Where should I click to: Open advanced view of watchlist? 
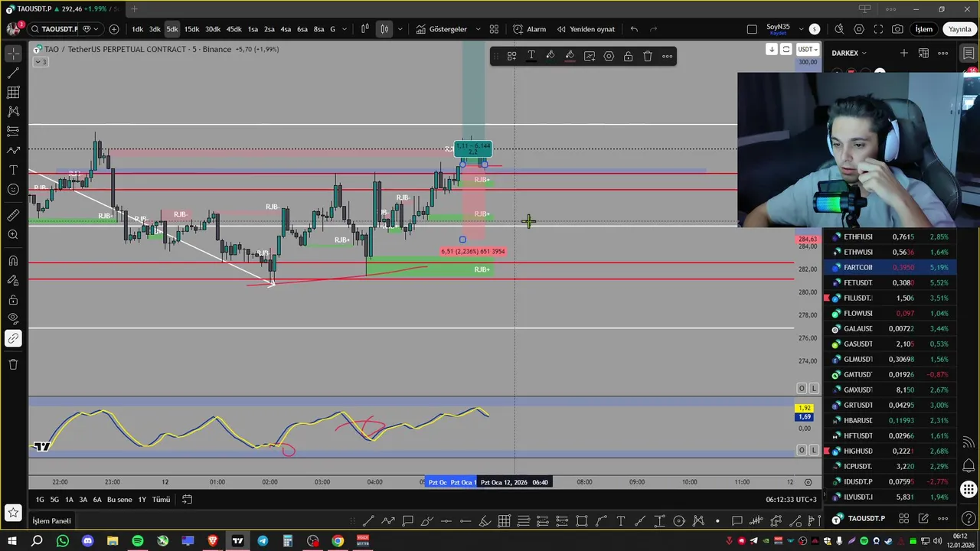923,53
